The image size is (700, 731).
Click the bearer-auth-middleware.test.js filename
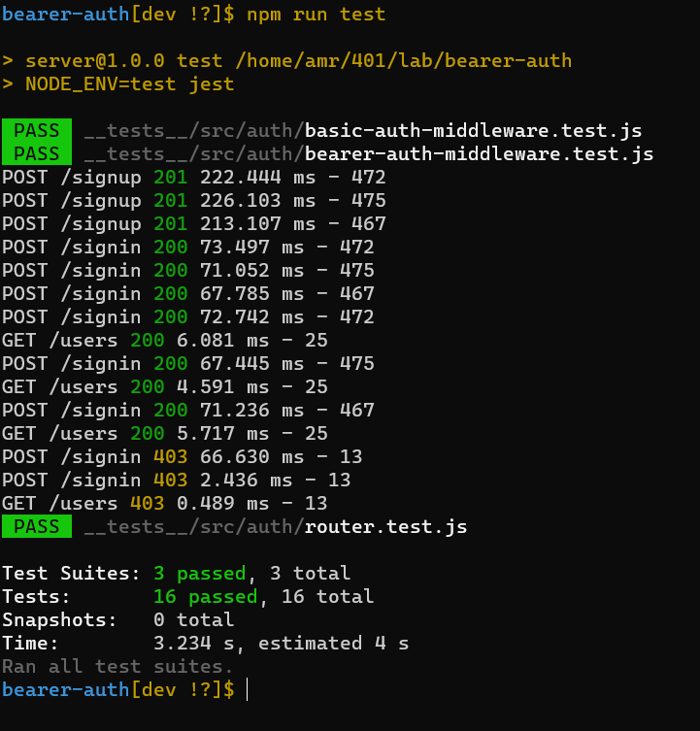point(479,154)
